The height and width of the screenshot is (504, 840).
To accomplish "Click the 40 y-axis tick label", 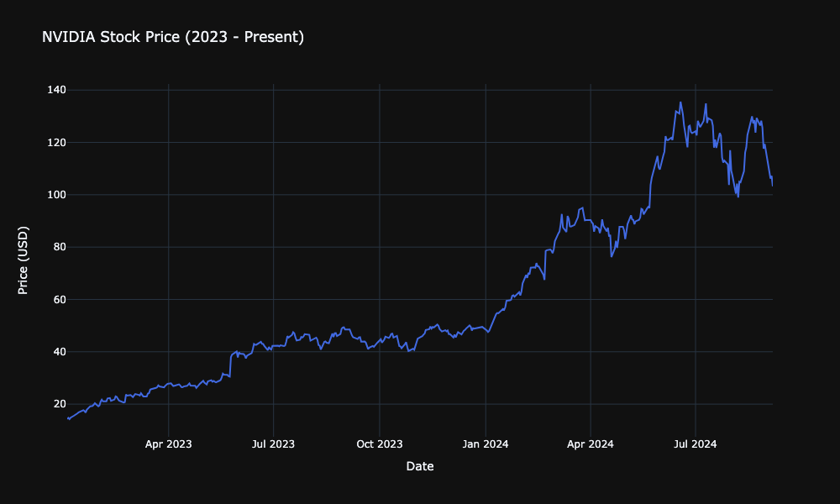I will 60,352.
